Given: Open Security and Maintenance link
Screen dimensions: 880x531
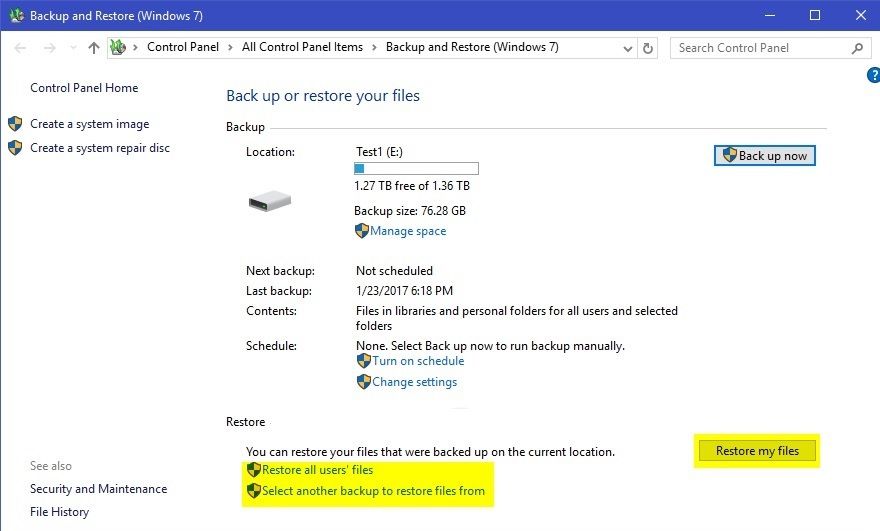Looking at the screenshot, I should click(99, 489).
